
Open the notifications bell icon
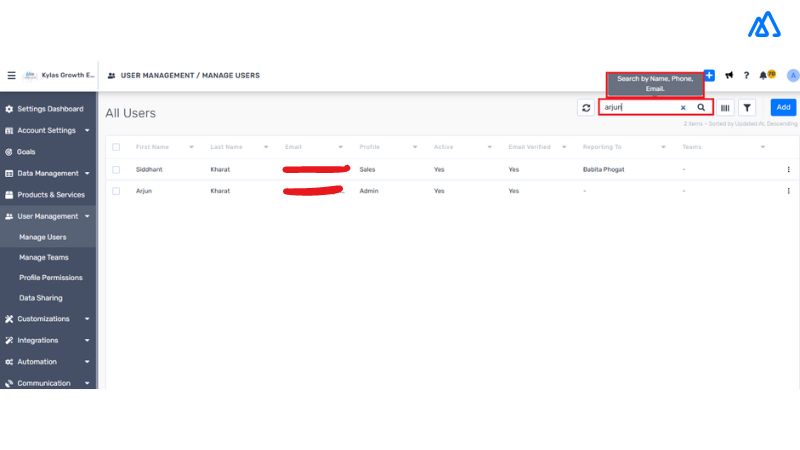(763, 76)
